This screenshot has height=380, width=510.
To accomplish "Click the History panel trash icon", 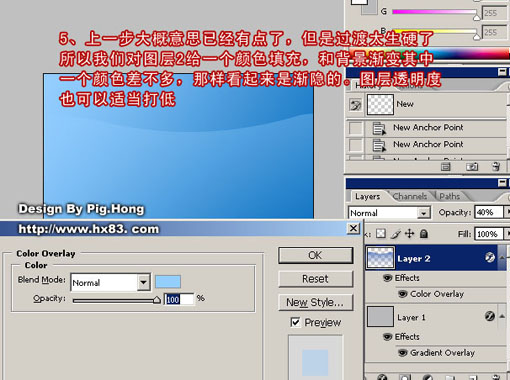I will 496,166.
